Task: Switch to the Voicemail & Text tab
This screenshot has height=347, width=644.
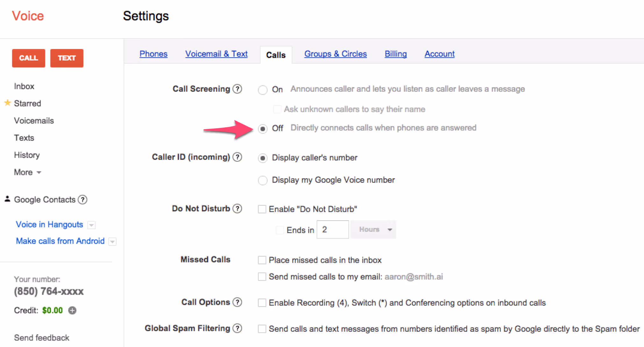Action: [216, 54]
